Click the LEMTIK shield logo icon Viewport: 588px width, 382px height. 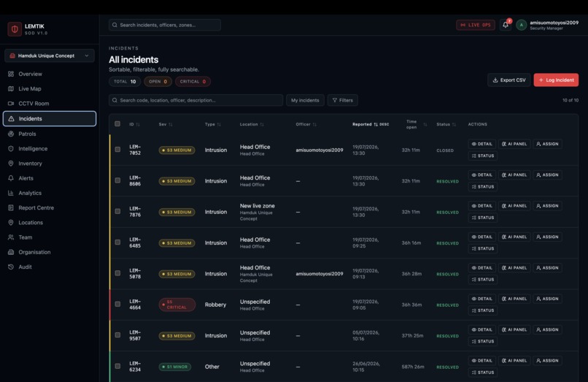pyautogui.click(x=15, y=29)
